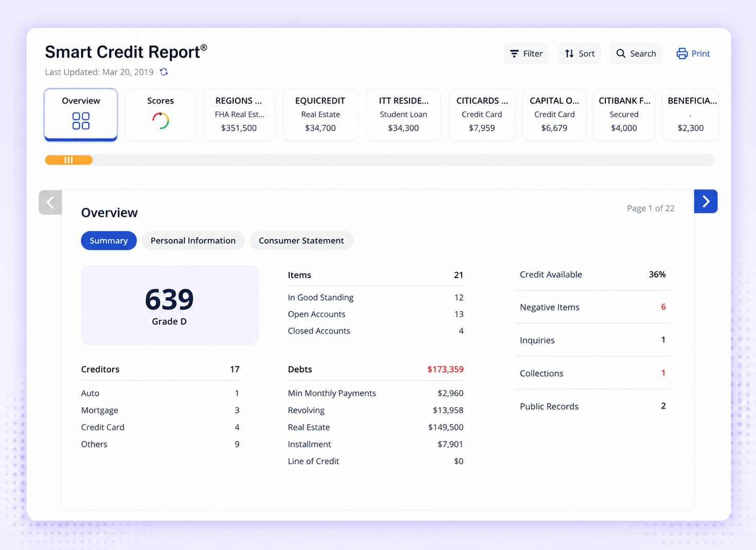
Task: Click the 'Open Accounts' row
Action: (x=375, y=314)
